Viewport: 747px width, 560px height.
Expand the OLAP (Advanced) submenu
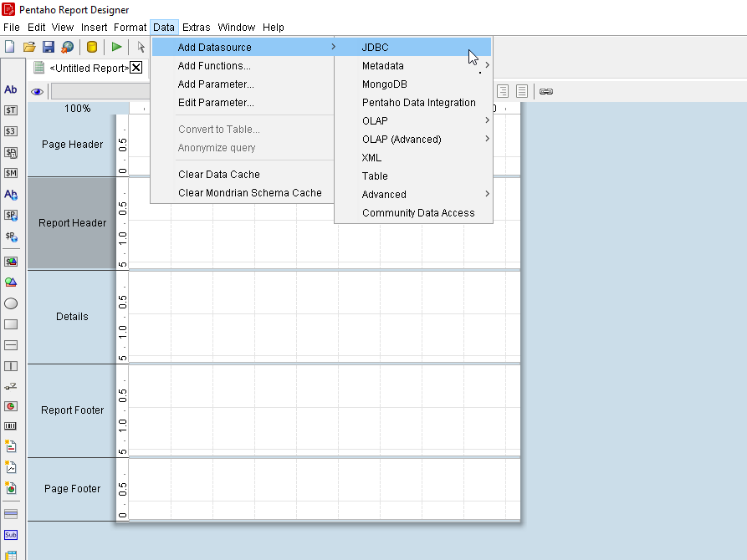(x=413, y=140)
